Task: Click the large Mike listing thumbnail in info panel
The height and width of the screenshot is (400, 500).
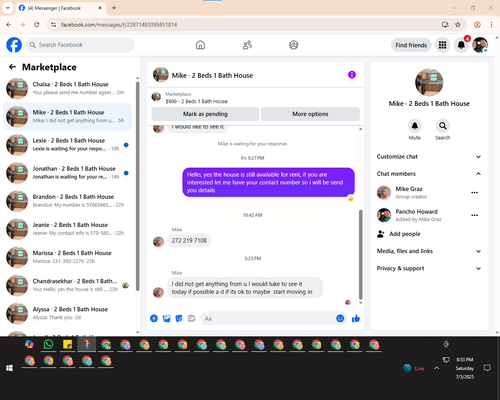Action: [429, 82]
